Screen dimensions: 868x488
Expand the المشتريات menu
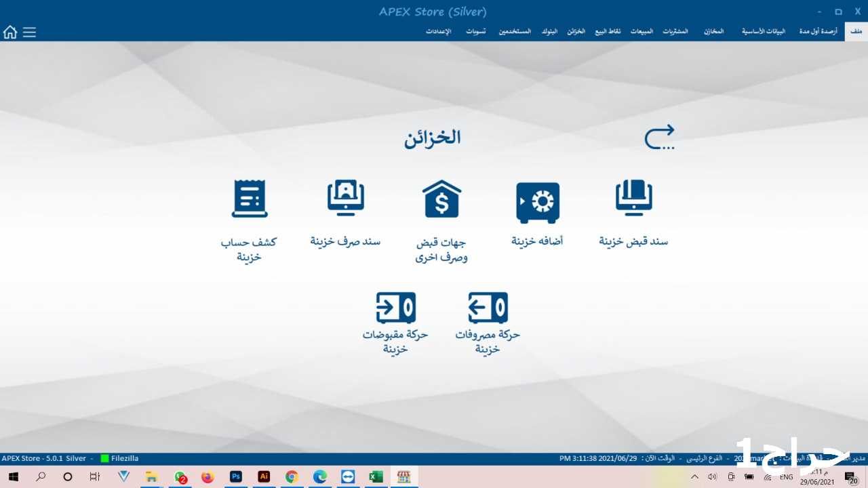point(675,32)
